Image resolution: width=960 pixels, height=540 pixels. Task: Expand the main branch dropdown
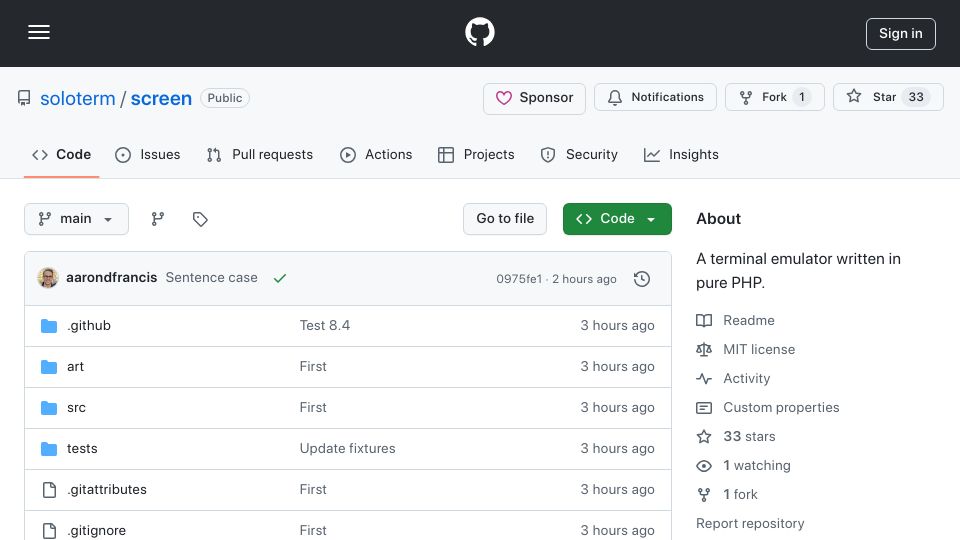point(77,219)
